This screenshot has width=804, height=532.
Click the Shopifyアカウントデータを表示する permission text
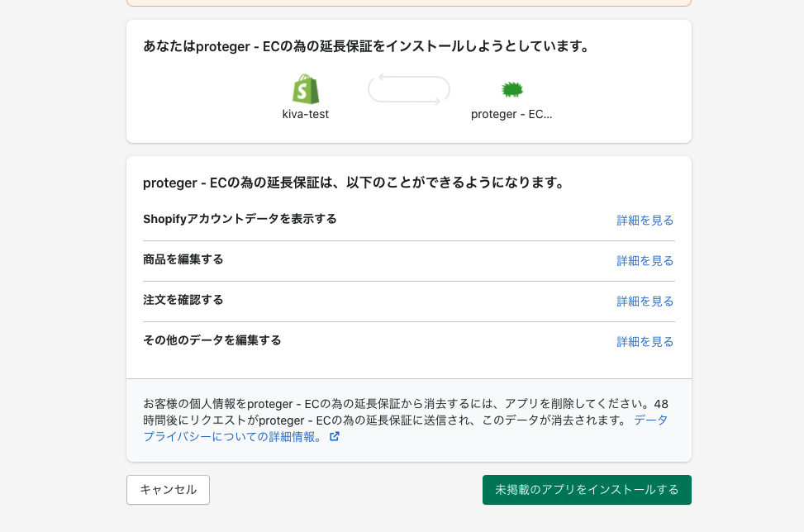pos(240,220)
